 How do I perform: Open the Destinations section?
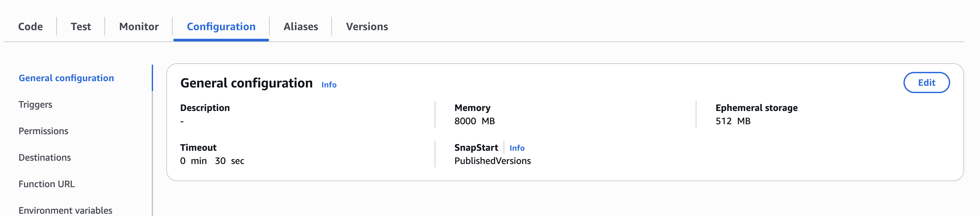pos(44,157)
